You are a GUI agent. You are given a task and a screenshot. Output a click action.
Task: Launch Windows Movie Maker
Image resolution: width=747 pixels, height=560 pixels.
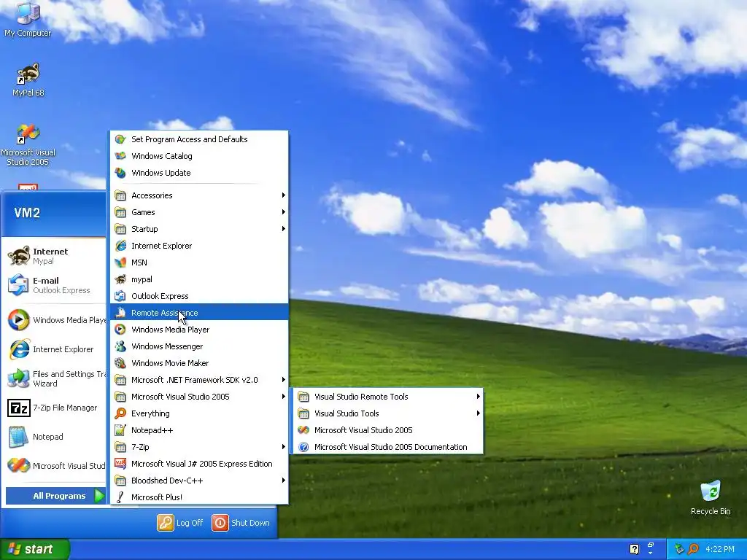[x=199, y=363]
